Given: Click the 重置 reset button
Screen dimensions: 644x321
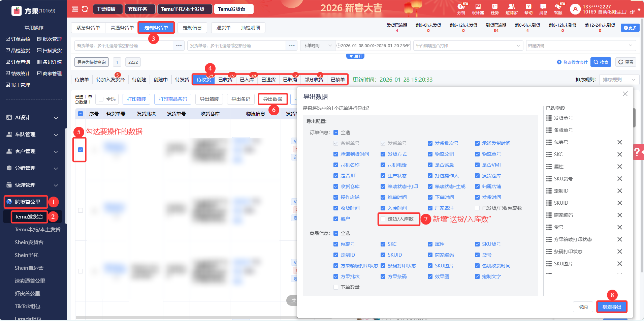Looking at the screenshot, I should (x=626, y=62).
